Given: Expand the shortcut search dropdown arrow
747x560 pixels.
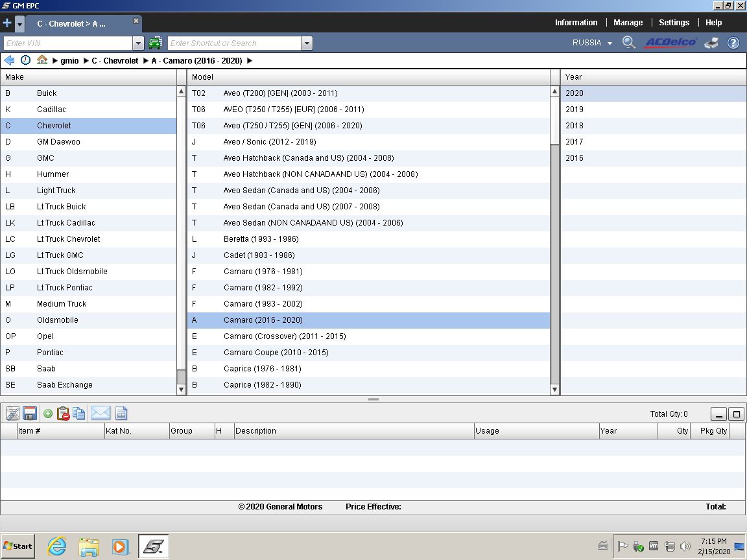Looking at the screenshot, I should pos(307,43).
